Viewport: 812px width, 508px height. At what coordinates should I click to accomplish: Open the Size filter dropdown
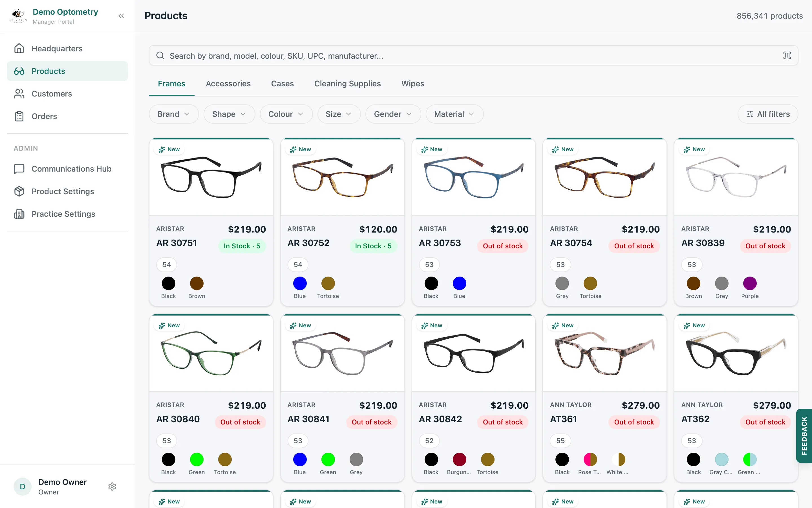(x=339, y=114)
